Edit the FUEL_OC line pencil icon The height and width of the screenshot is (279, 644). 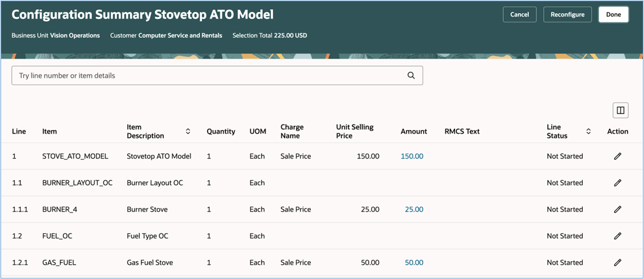(618, 236)
